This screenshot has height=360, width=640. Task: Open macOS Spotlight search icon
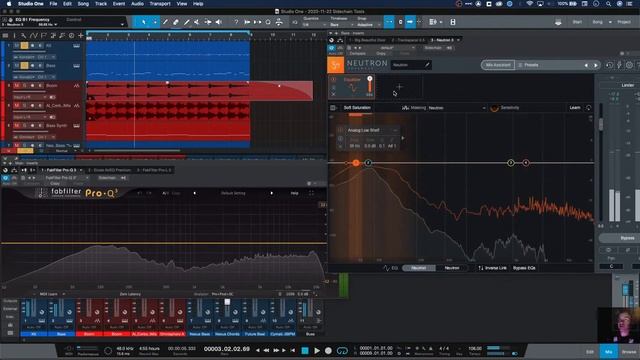point(608,4)
